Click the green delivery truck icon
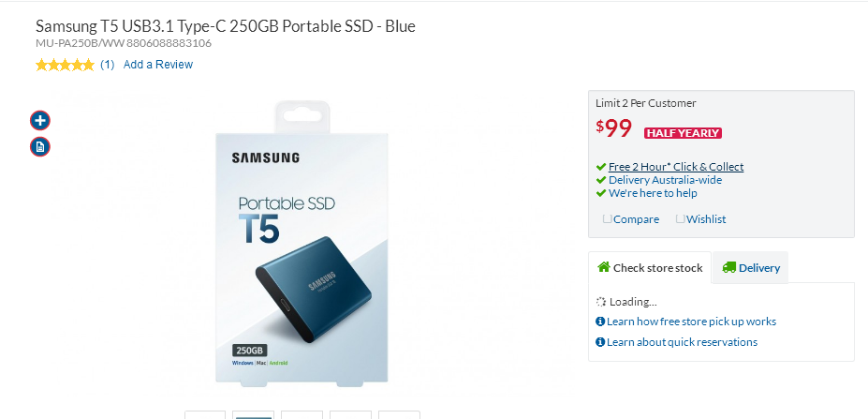The height and width of the screenshot is (419, 868). 729,268
